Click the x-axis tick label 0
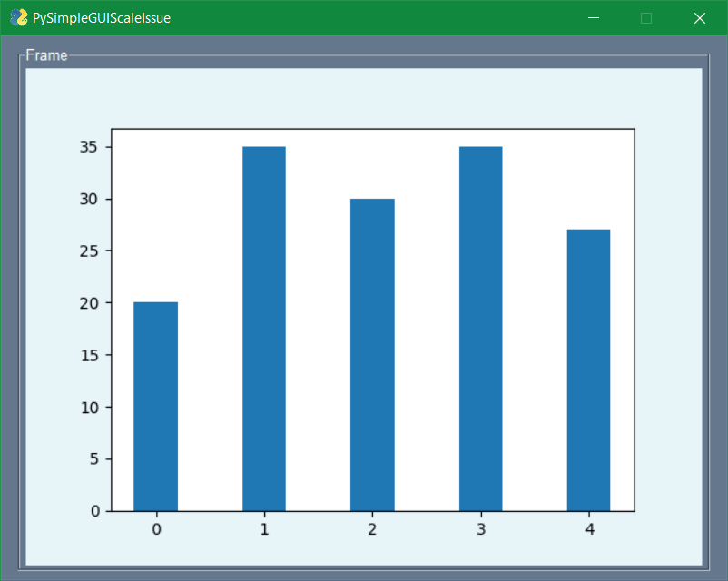Image resolution: width=728 pixels, height=581 pixels. pos(155,529)
